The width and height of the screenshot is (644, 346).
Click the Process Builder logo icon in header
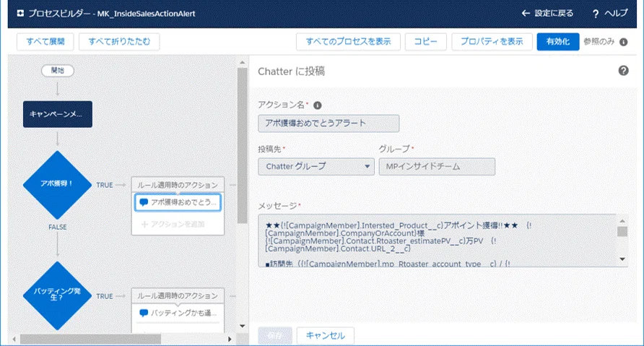click(x=20, y=14)
